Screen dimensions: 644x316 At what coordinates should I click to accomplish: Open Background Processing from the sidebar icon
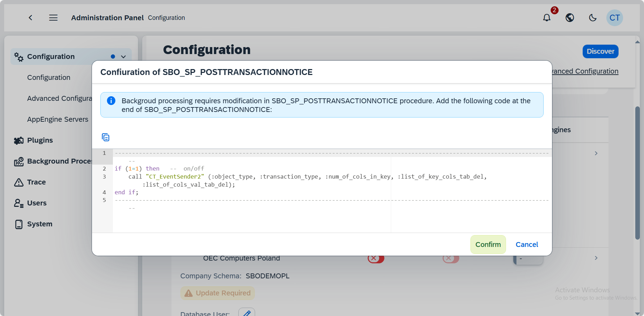18,161
